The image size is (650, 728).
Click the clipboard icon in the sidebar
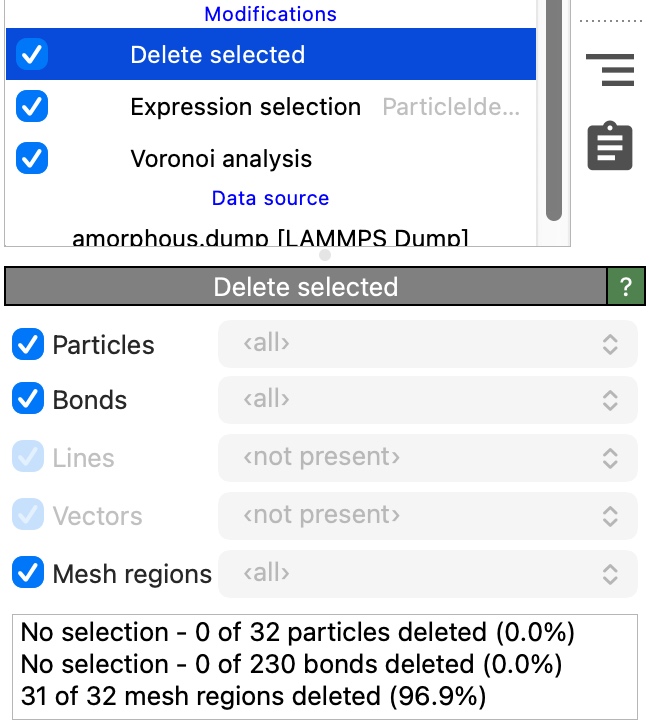pyautogui.click(x=609, y=147)
